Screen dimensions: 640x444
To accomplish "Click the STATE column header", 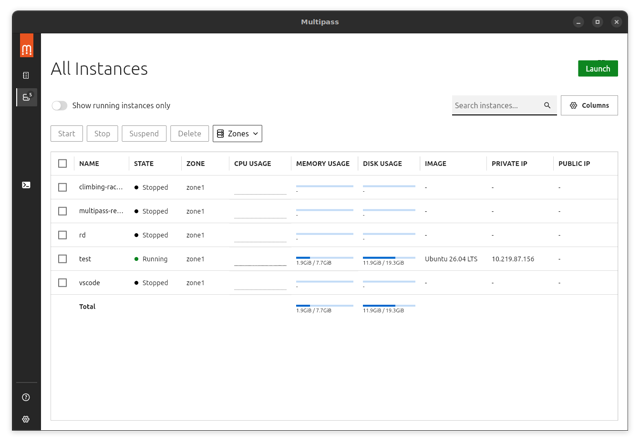I will point(144,164).
